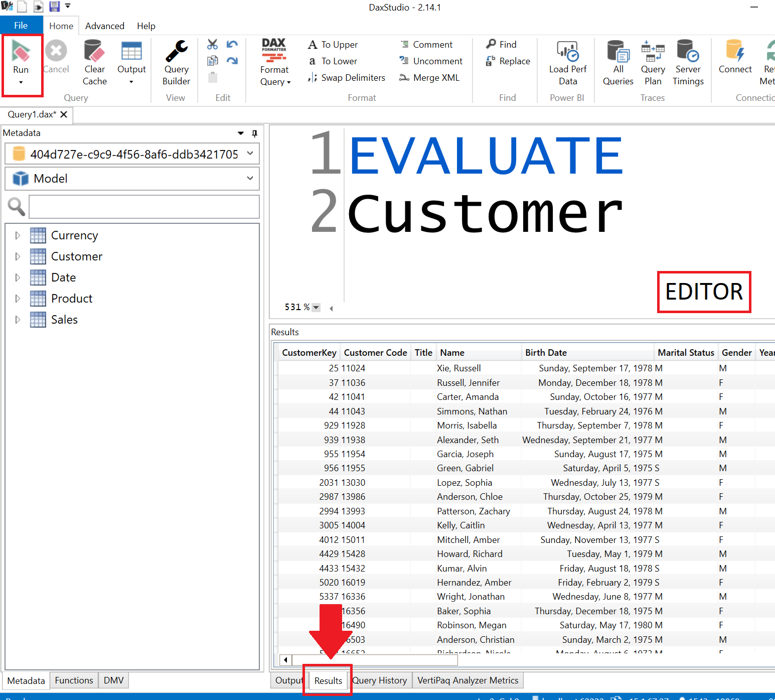The height and width of the screenshot is (700, 775).
Task: Open the Run button dropdown arrow
Action: pos(21,82)
